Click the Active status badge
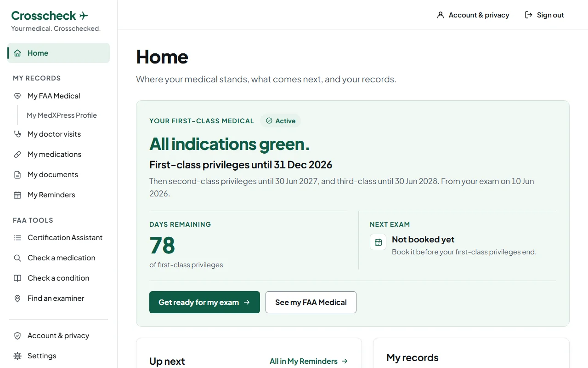Viewport: 588px width, 368px height. click(280, 121)
